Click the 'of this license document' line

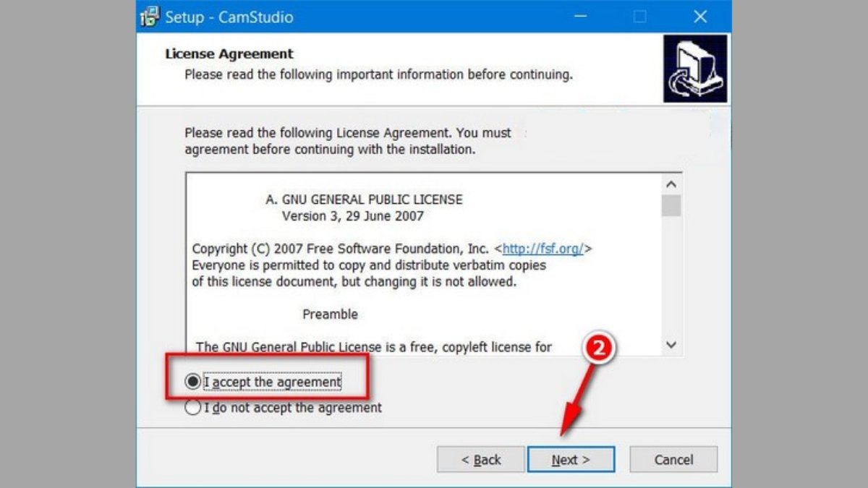354,282
